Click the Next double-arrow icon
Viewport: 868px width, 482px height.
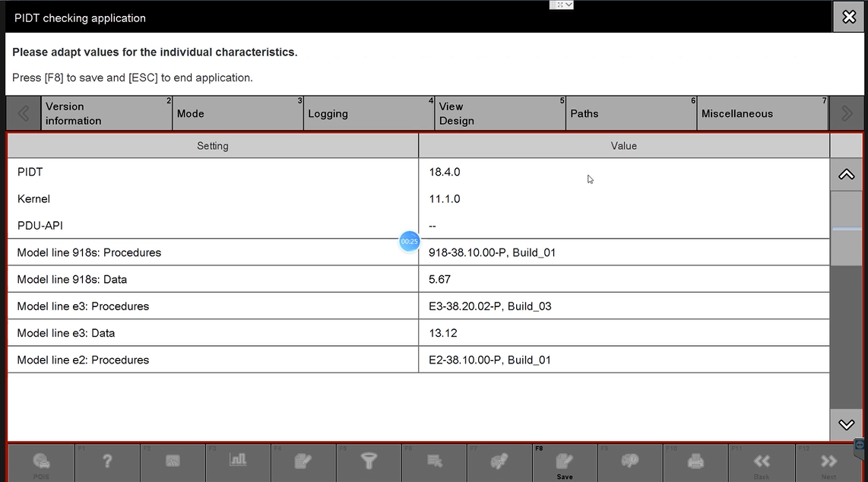click(828, 462)
